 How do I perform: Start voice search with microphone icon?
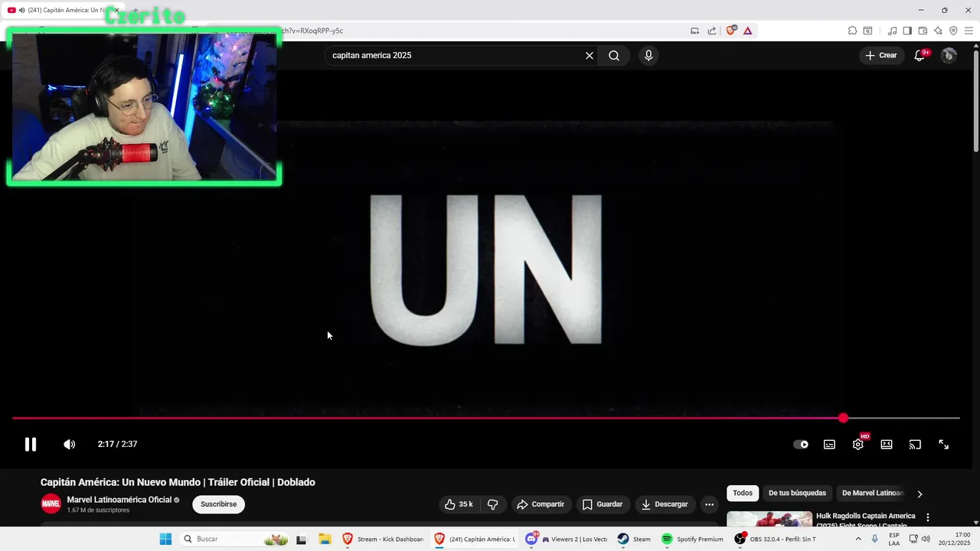[x=648, y=55]
